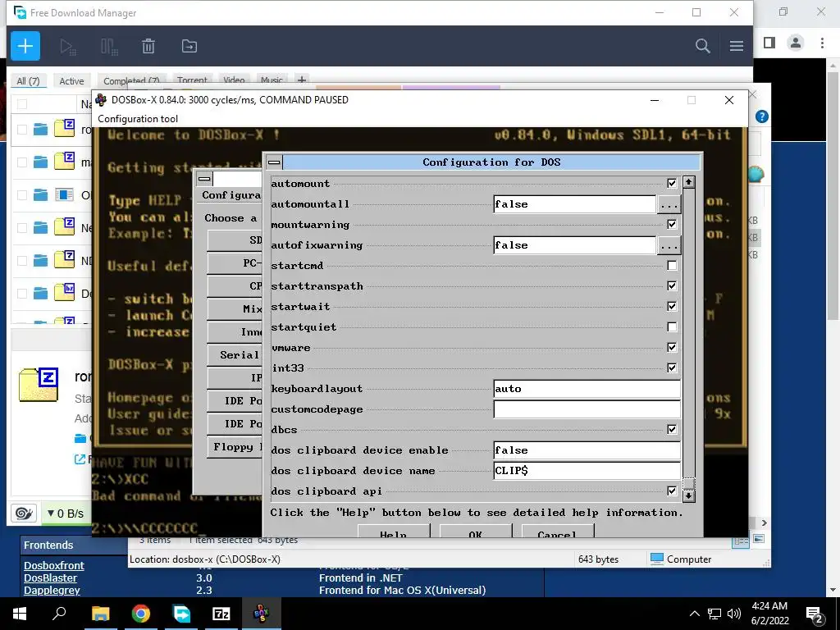Toggle the int33 checkbox

coord(672,367)
